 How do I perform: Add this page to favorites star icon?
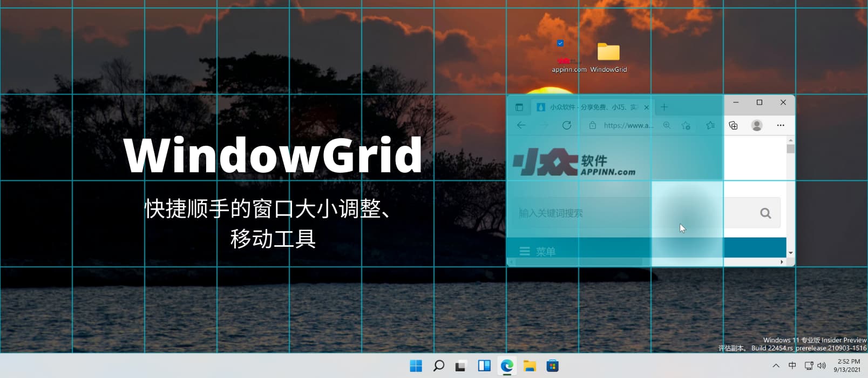click(686, 125)
